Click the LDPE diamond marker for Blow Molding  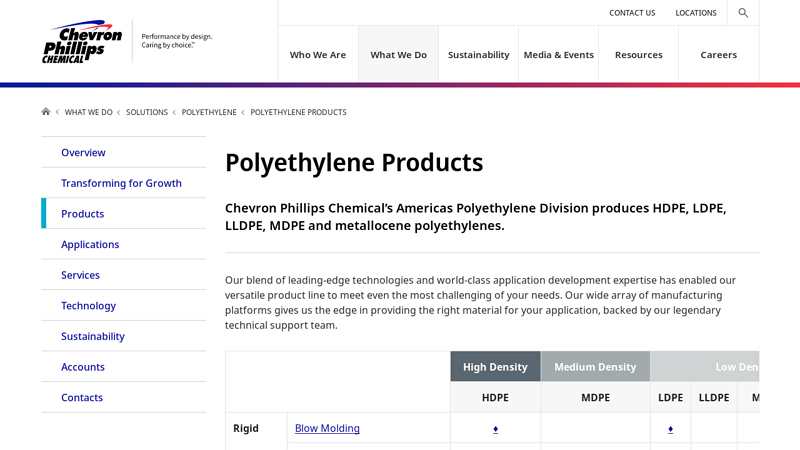670,429
